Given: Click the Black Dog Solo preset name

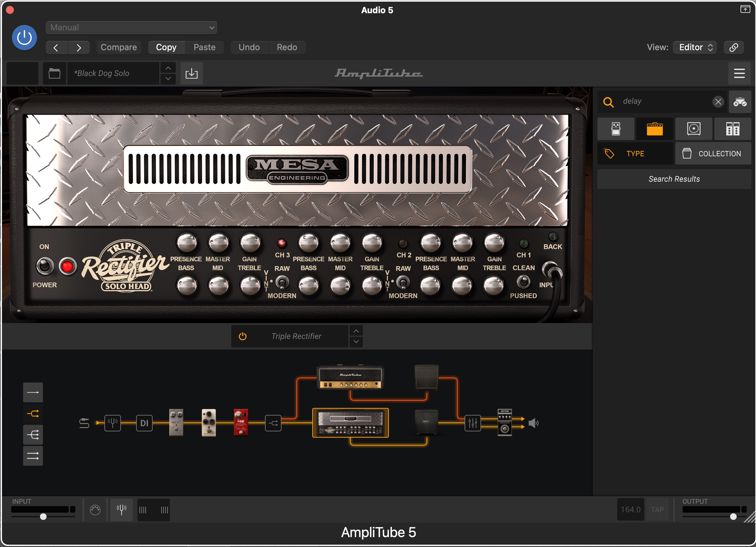Looking at the screenshot, I should coord(113,73).
